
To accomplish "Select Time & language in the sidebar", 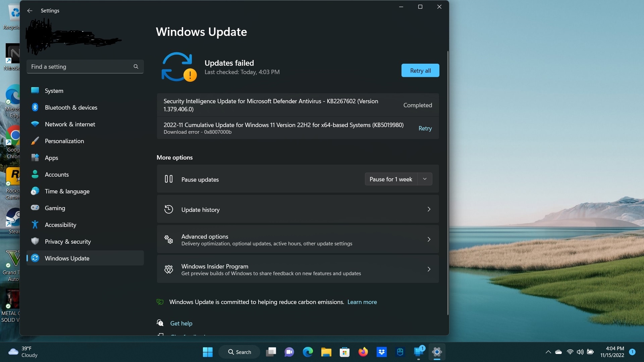I will coord(67,191).
